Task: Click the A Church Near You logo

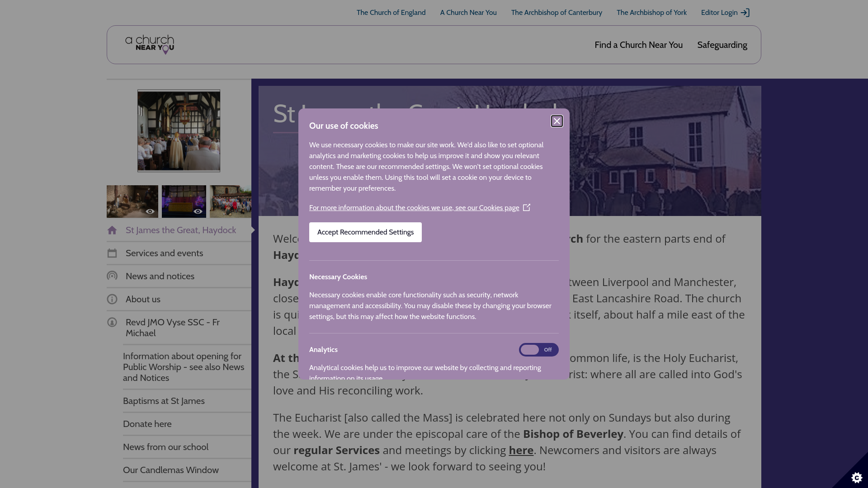Action: [150, 45]
